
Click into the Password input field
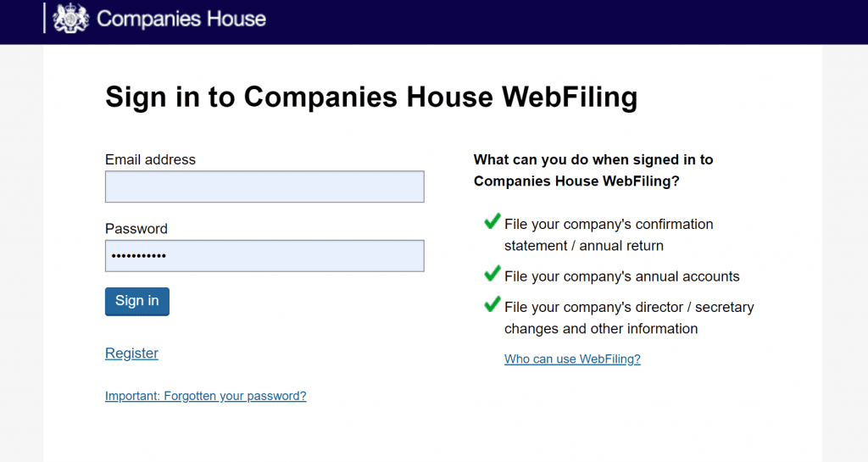click(x=264, y=256)
